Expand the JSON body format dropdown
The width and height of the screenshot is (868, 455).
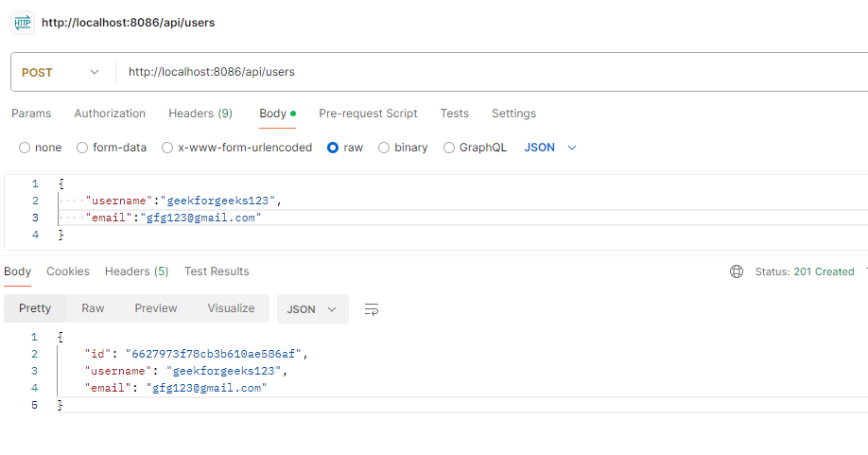(x=550, y=148)
